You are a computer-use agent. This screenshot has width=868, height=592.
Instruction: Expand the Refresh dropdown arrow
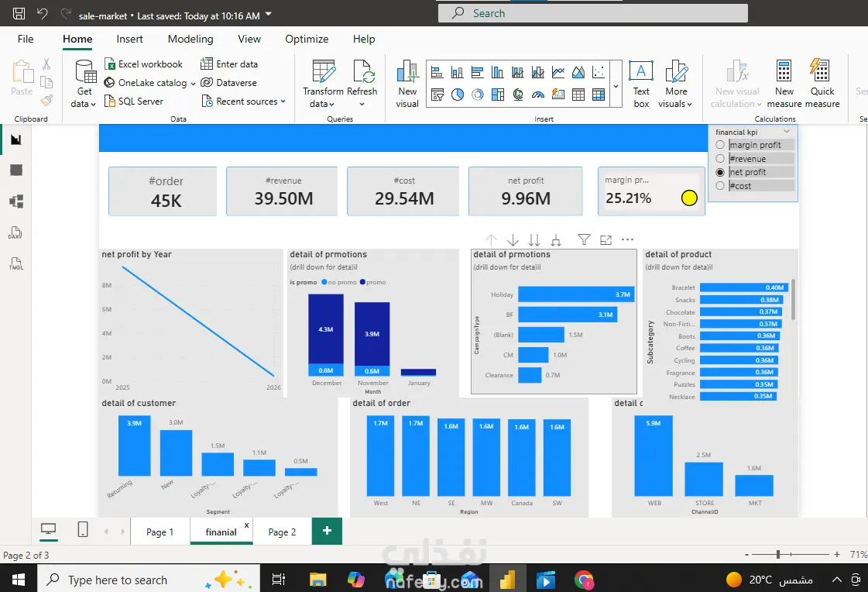tap(362, 104)
